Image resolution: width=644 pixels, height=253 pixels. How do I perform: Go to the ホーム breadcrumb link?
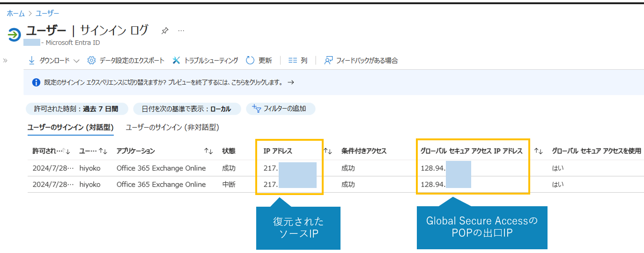tap(15, 13)
